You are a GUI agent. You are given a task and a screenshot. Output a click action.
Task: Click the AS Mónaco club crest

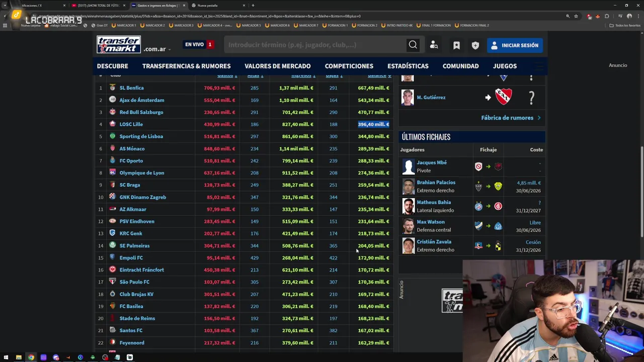(x=113, y=148)
